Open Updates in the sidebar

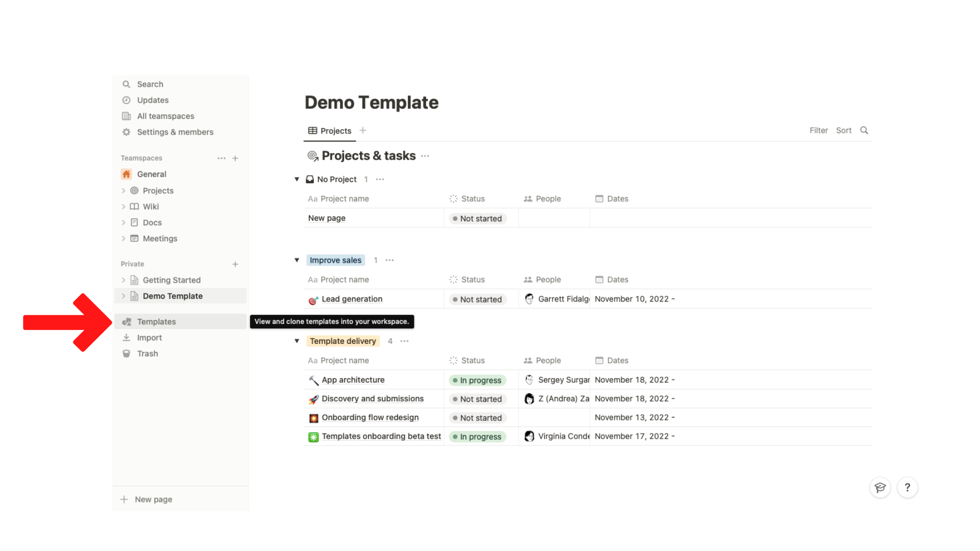click(x=152, y=100)
